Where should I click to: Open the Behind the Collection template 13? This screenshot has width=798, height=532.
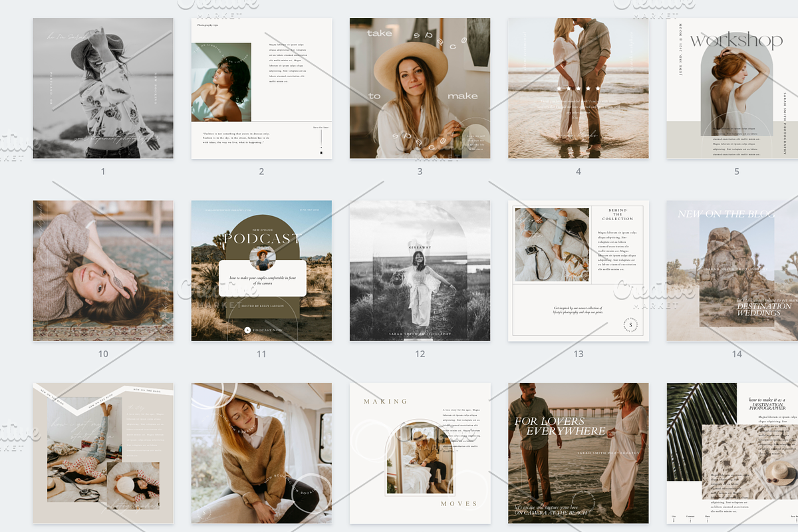[579, 271]
